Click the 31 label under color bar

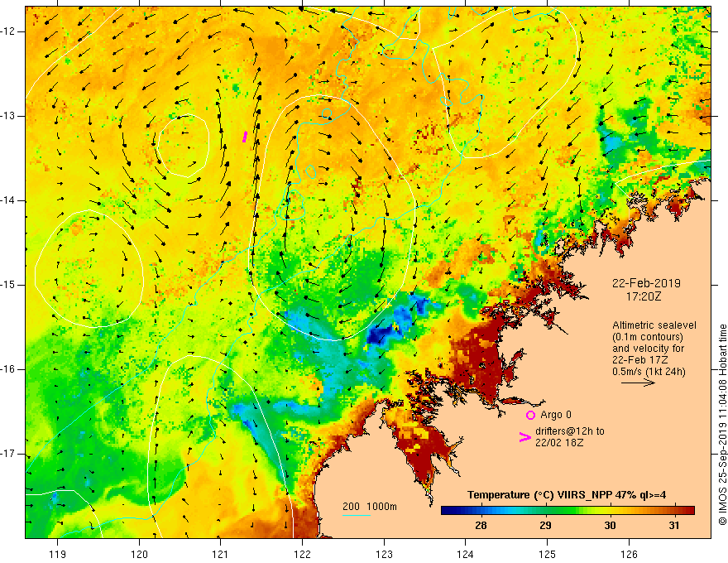point(674,526)
